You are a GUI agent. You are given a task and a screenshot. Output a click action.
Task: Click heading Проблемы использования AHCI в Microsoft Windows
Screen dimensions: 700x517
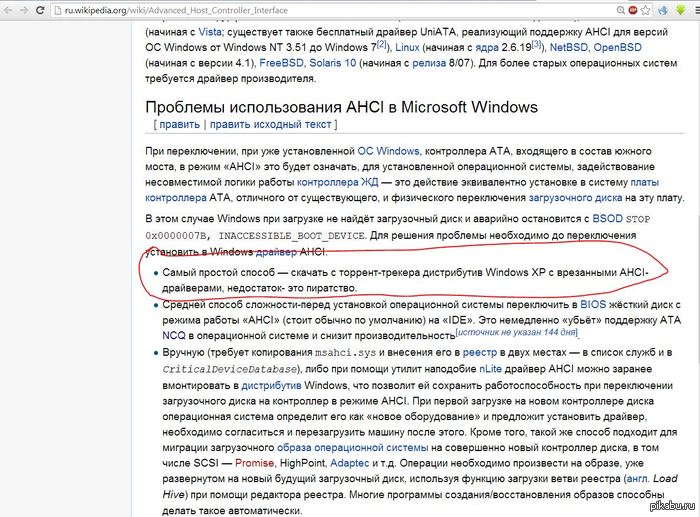point(342,107)
